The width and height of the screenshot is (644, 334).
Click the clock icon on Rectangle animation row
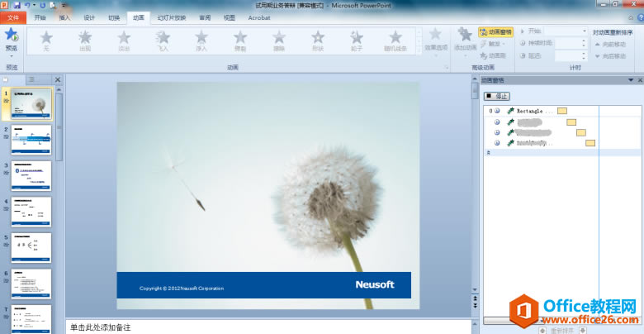tap(497, 111)
